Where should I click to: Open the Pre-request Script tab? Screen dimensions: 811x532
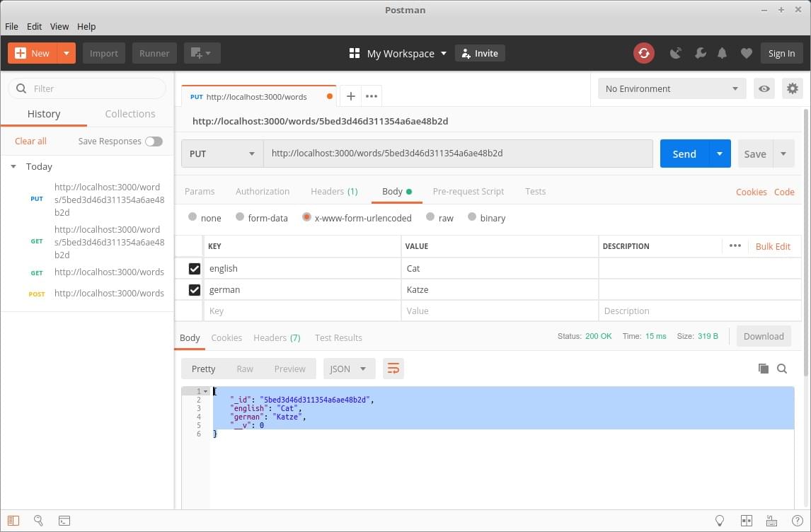coord(468,192)
